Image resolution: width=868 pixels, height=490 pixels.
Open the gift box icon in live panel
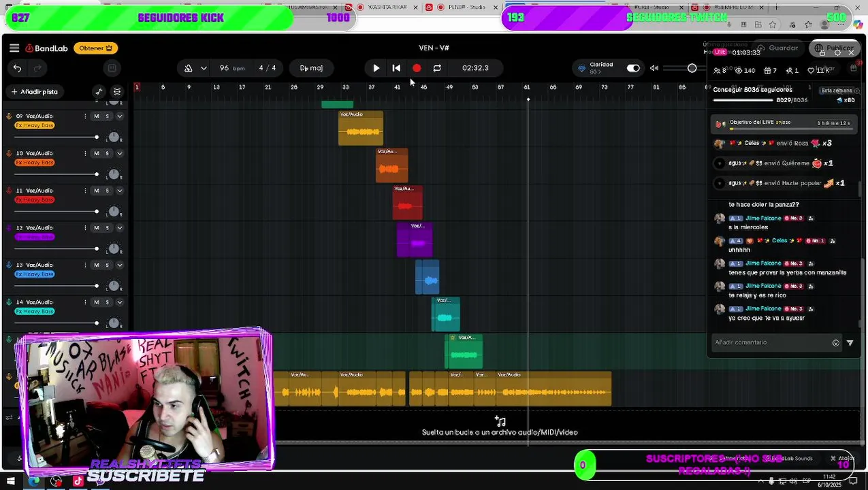click(x=768, y=71)
